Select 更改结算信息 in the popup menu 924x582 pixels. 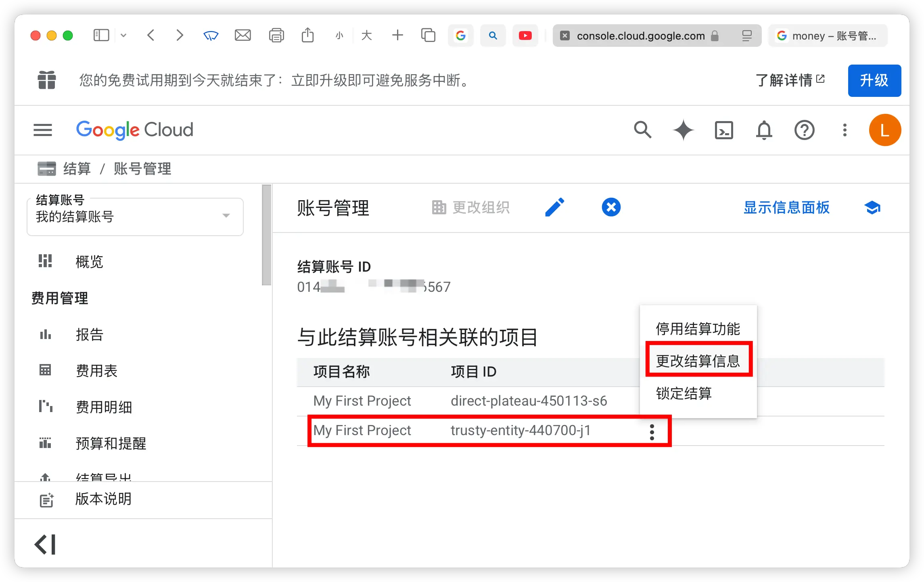[x=698, y=361]
